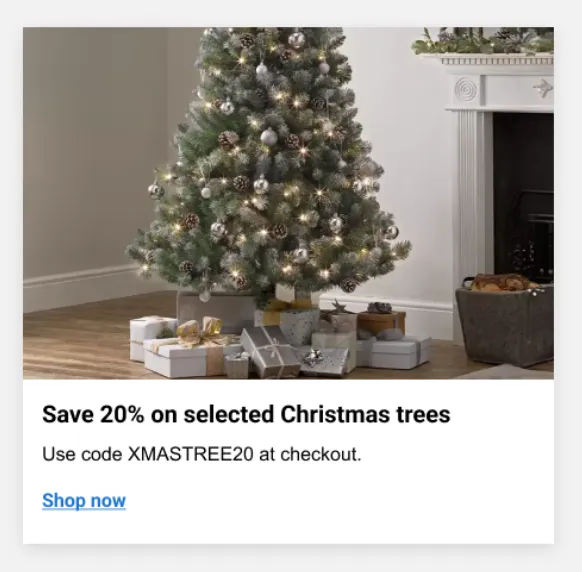Click the circular rosette carving on the fireplace
The width and height of the screenshot is (582, 572).
pos(465,89)
